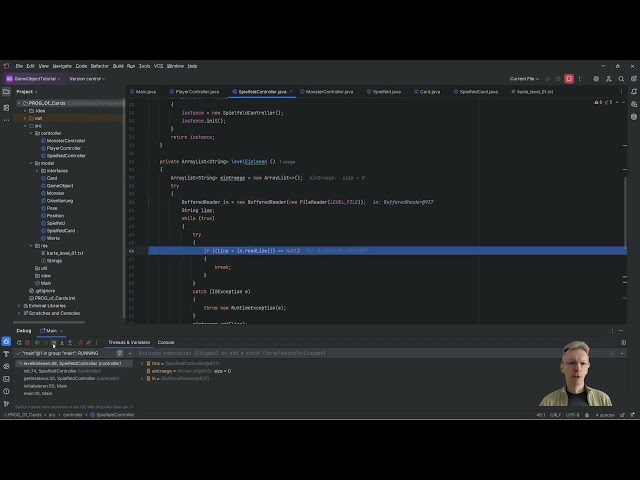The image size is (640, 480).
Task: Click the debug Step Over icon
Action: [54, 342]
